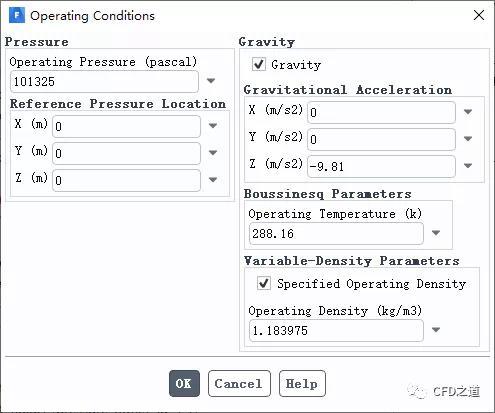Select the Z gravity field showing -9.81
The height and width of the screenshot is (413, 495).
(381, 166)
